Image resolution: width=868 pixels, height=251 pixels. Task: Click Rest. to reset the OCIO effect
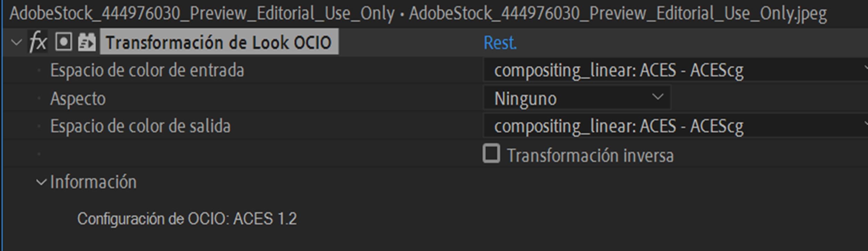pos(500,42)
